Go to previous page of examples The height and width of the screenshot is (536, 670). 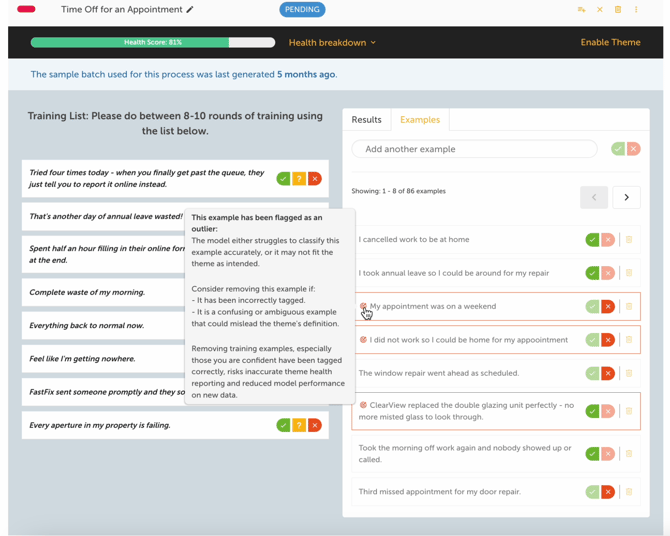[594, 197]
